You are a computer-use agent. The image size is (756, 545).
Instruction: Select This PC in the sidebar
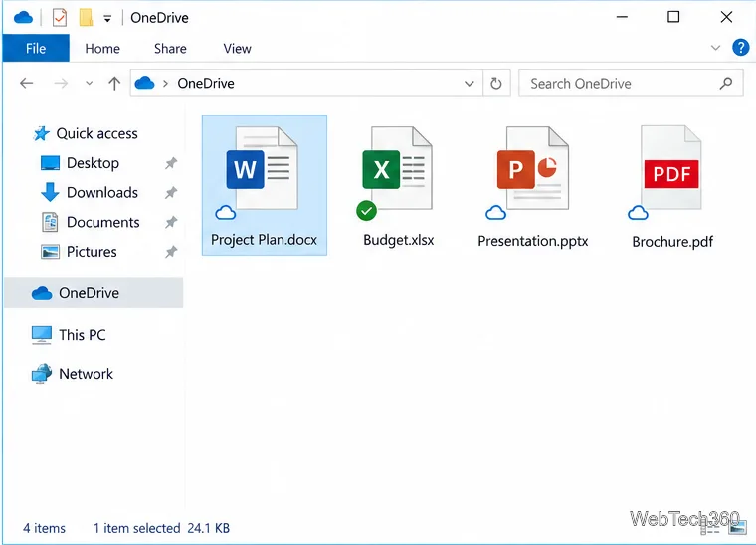coord(69,334)
